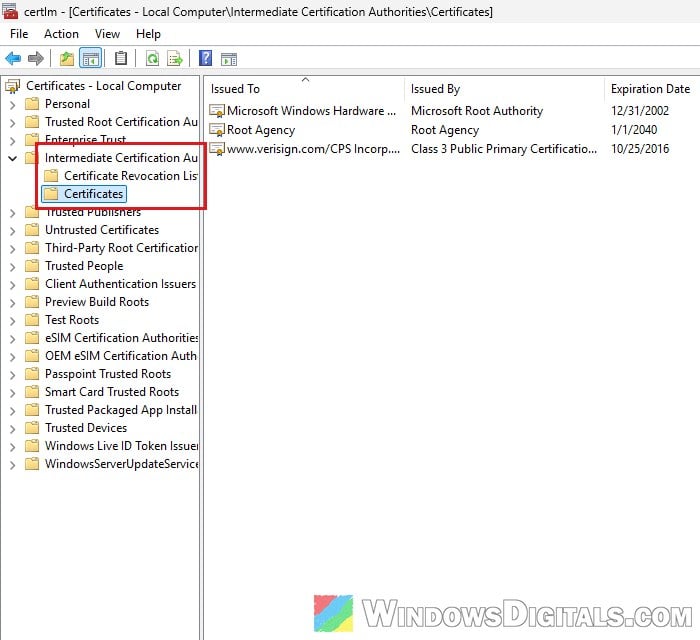The image size is (700, 640).
Task: Select the www.verisign.com/CPS certificate row
Action: (x=313, y=149)
